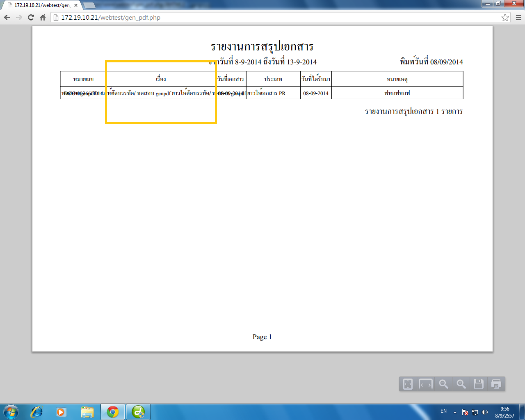Viewport: 525px width, 420px height.
Task: Click the report title รายงานการสรุปเอกสาร
Action: point(262,46)
